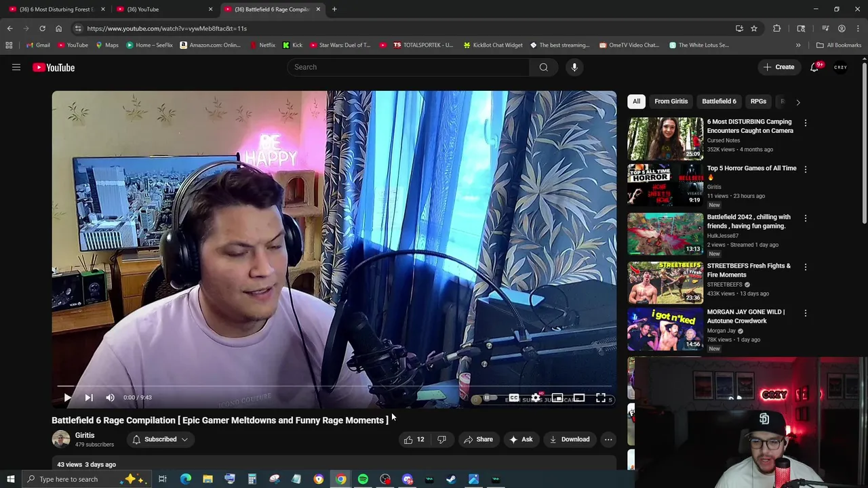Open All Bookmarks folder
The width and height of the screenshot is (868, 488).
pyautogui.click(x=839, y=45)
